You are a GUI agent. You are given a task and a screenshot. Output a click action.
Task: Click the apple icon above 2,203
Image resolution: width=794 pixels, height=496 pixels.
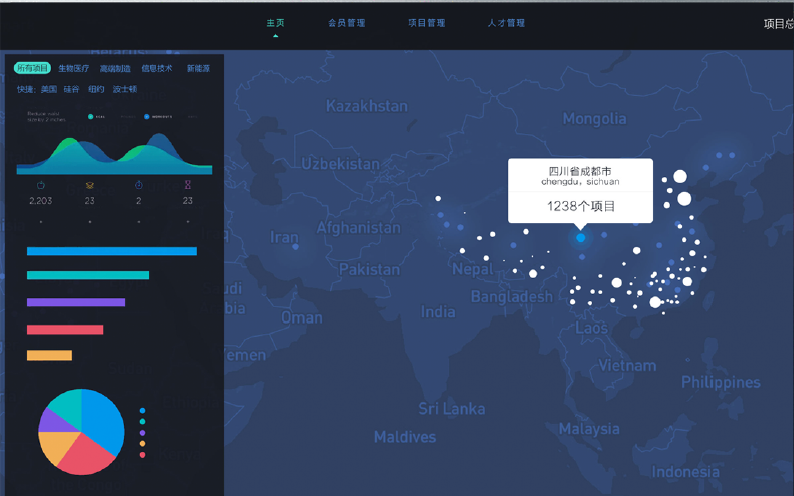point(41,185)
